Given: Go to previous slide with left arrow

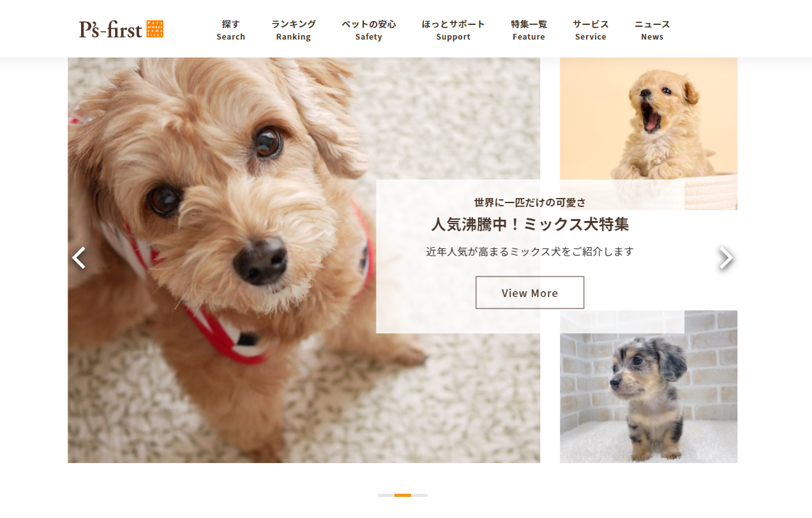Looking at the screenshot, I should point(79,258).
